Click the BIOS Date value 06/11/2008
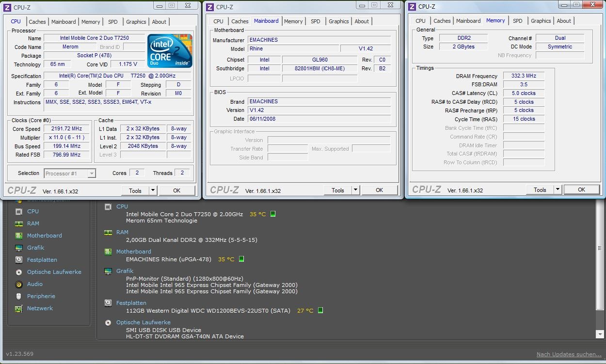 pyautogui.click(x=319, y=119)
